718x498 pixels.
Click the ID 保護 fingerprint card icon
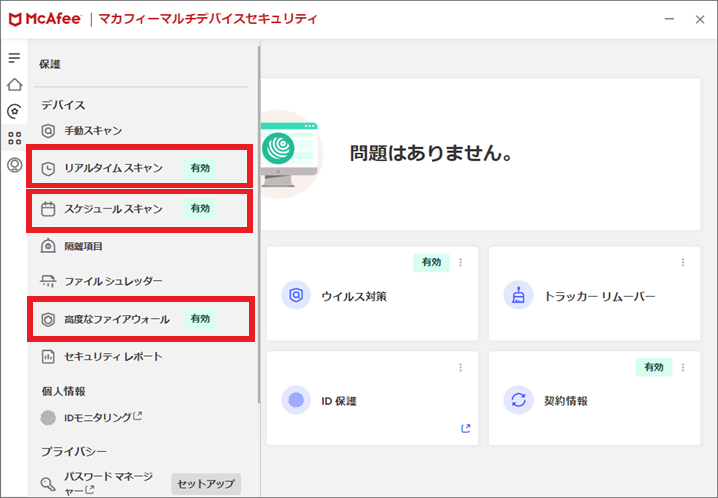point(296,400)
